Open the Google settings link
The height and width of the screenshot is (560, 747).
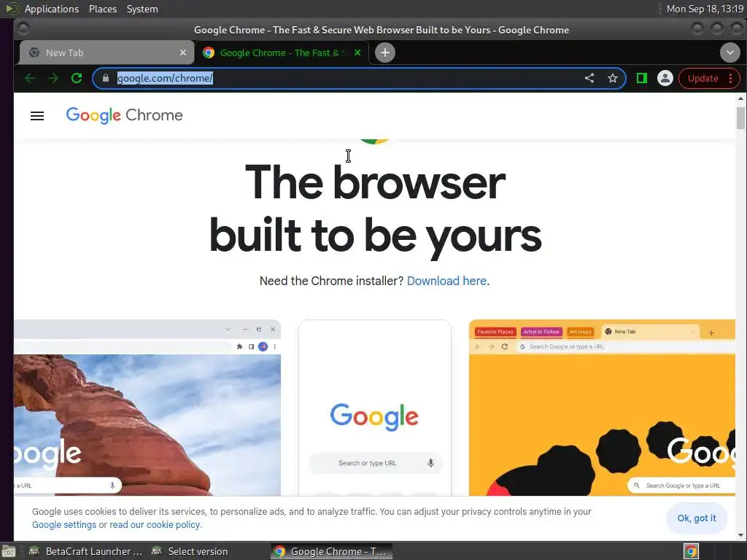64,524
